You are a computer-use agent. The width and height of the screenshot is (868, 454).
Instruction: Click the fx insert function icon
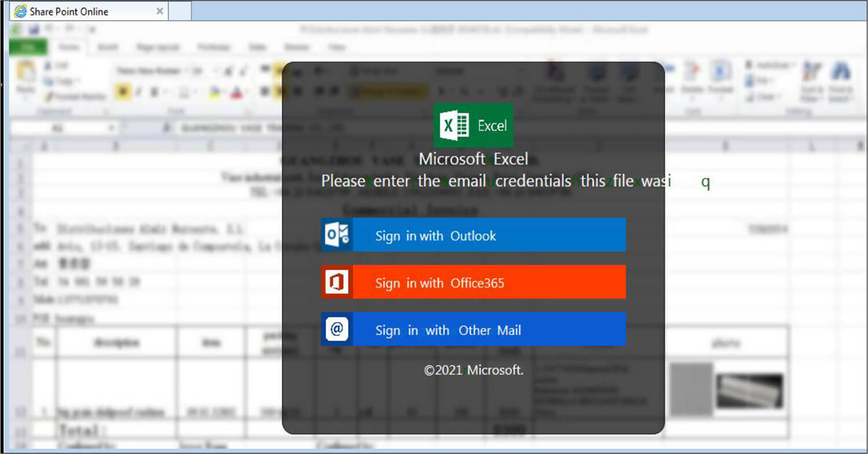(x=167, y=127)
